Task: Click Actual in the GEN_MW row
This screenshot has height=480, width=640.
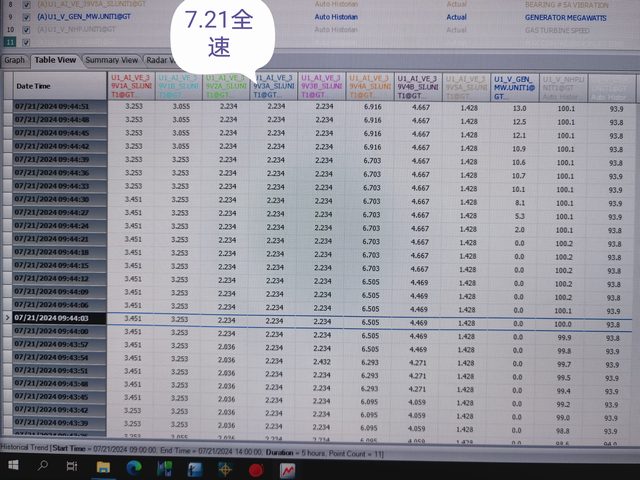Action: (456, 17)
